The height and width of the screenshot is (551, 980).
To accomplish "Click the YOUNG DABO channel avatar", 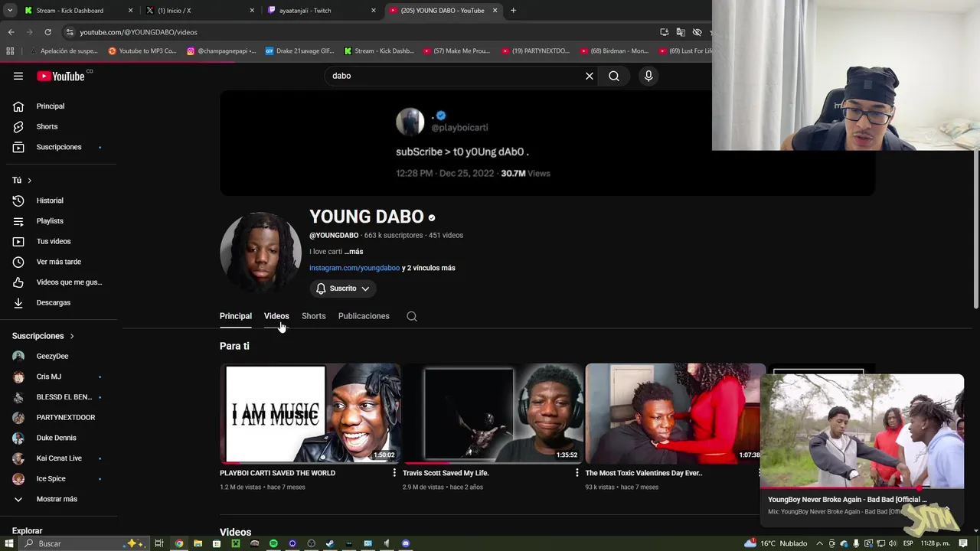I will [x=260, y=253].
